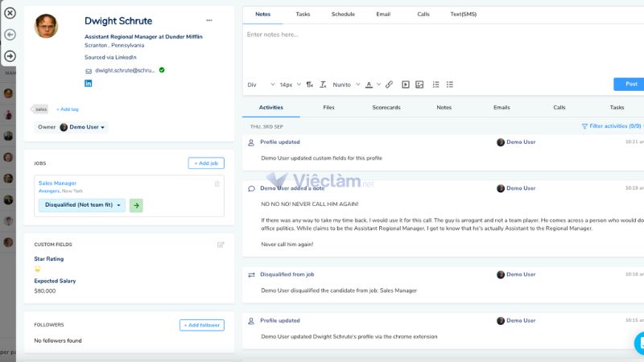Viewport: 644px width, 362px height.
Task: Click the Sourced via LinkedIn text
Action: click(110, 57)
